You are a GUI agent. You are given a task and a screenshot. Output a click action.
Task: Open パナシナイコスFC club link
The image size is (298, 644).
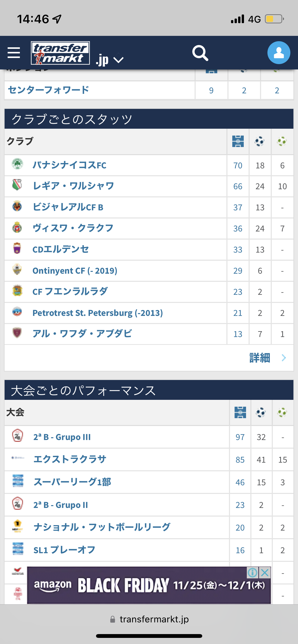coord(69,165)
